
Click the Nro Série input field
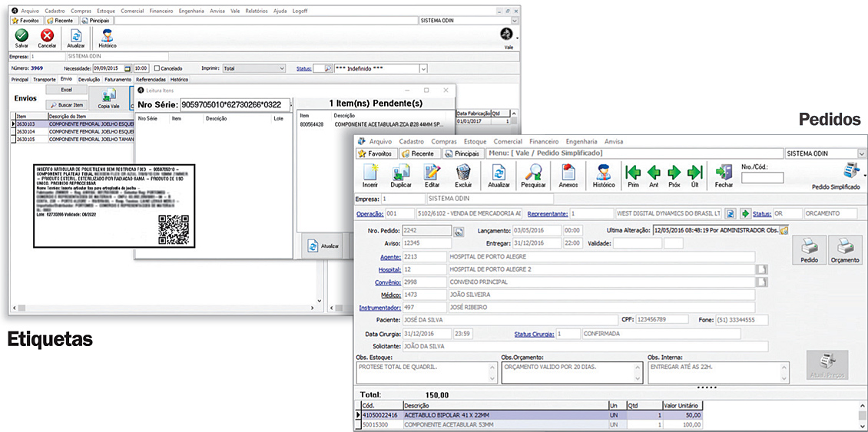click(234, 105)
